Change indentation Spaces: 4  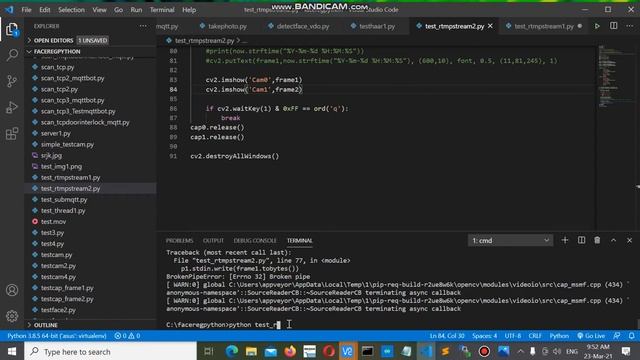point(484,336)
